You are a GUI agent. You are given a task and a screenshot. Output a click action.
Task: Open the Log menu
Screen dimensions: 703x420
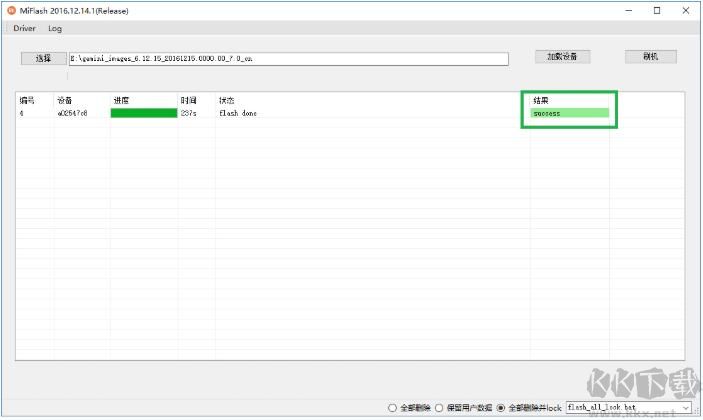tap(55, 28)
